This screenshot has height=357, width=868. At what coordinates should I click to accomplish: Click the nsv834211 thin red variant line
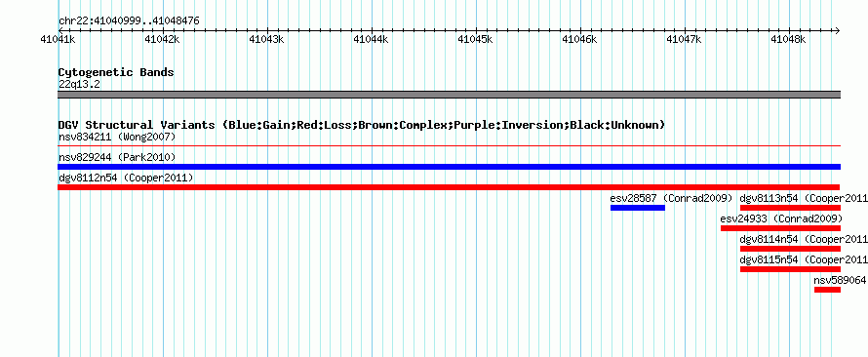[449, 146]
